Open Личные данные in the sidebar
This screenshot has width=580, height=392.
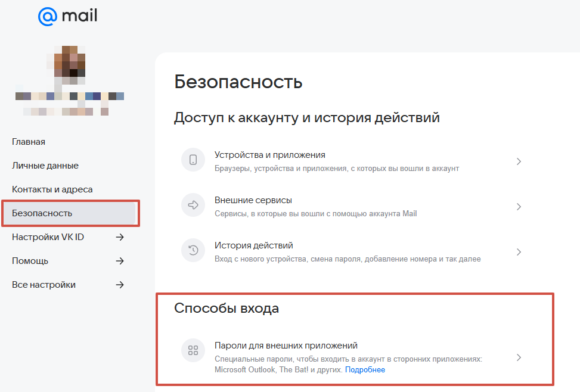click(x=45, y=166)
